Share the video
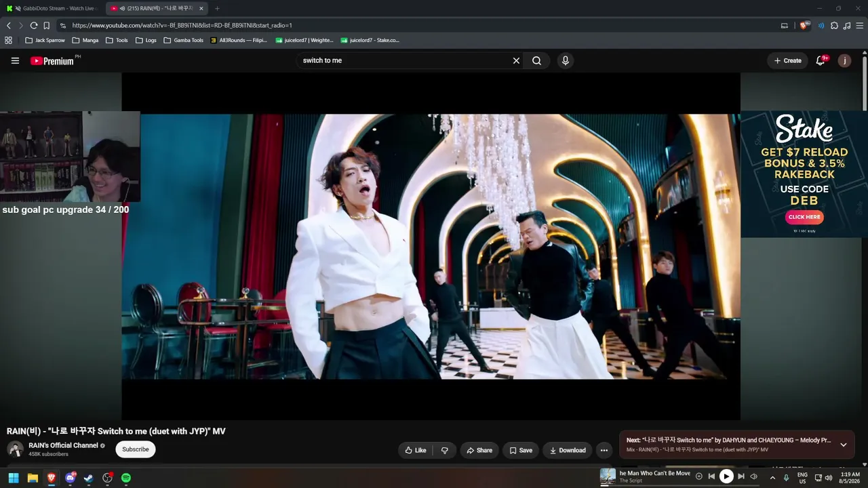This screenshot has width=868, height=488. 479,450
